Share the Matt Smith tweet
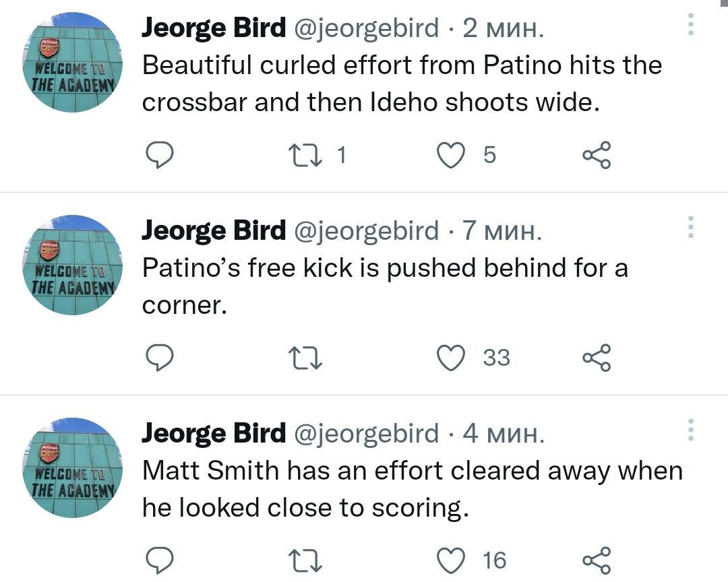 (596, 560)
